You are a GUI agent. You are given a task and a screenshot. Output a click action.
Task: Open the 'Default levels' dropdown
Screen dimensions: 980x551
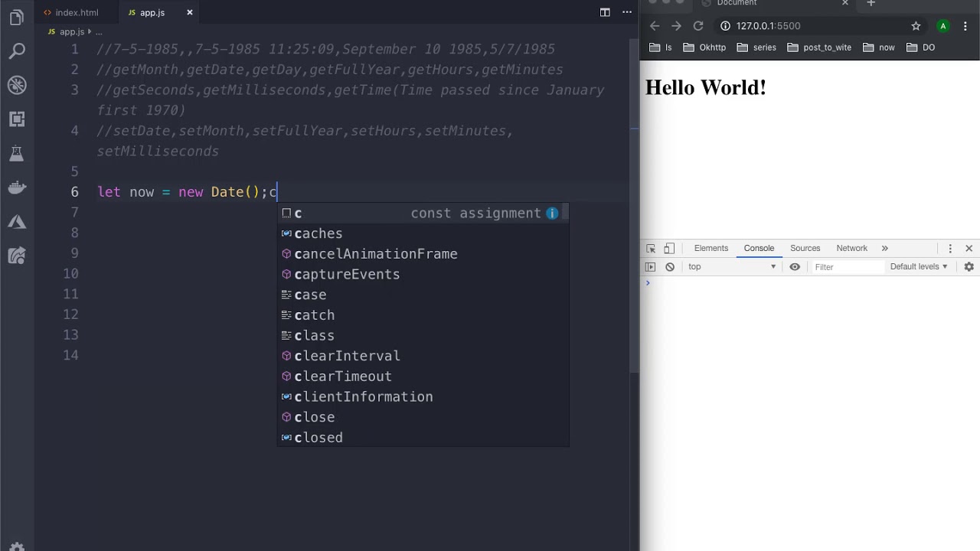pyautogui.click(x=919, y=267)
